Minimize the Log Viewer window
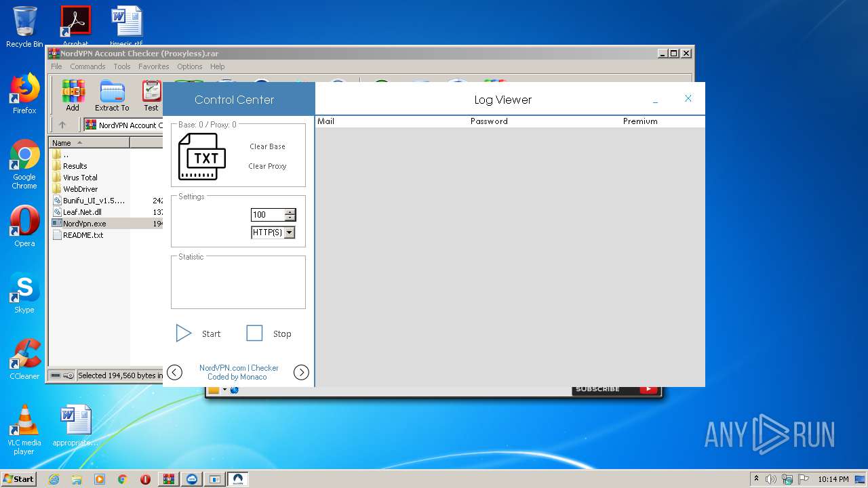868x488 pixels. tap(655, 100)
